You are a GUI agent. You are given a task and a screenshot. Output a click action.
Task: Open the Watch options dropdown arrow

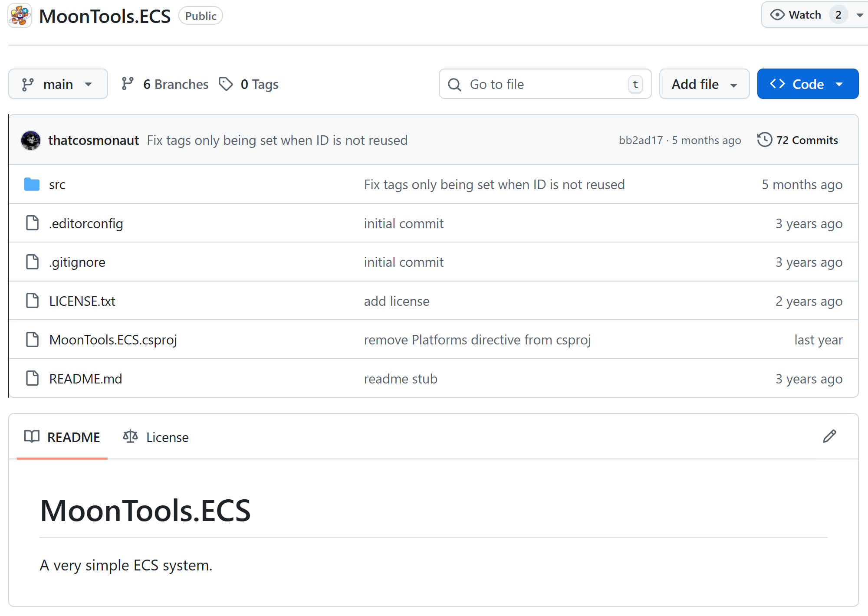click(859, 15)
